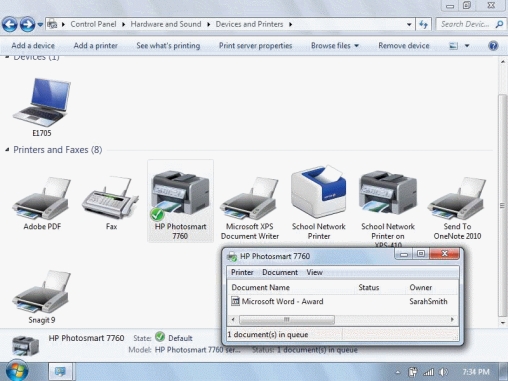This screenshot has height=381, width=508.
Task: Click the Forward navigation arrow
Action: [27, 24]
